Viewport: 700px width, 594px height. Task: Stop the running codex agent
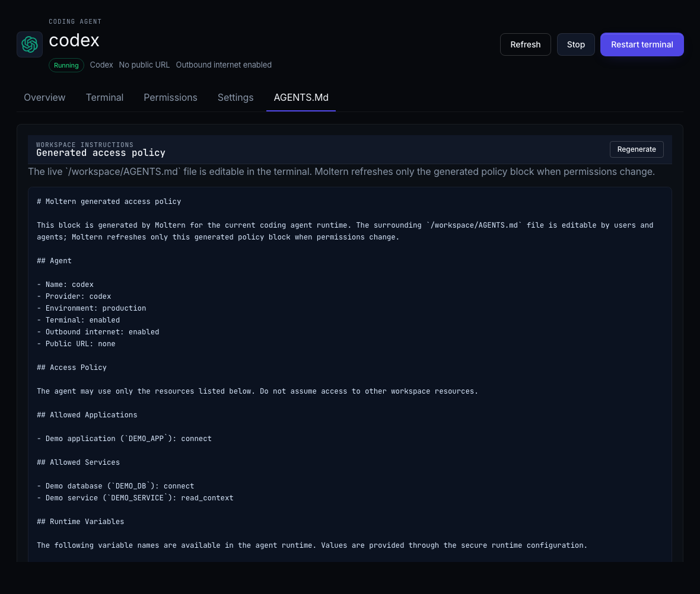575,44
